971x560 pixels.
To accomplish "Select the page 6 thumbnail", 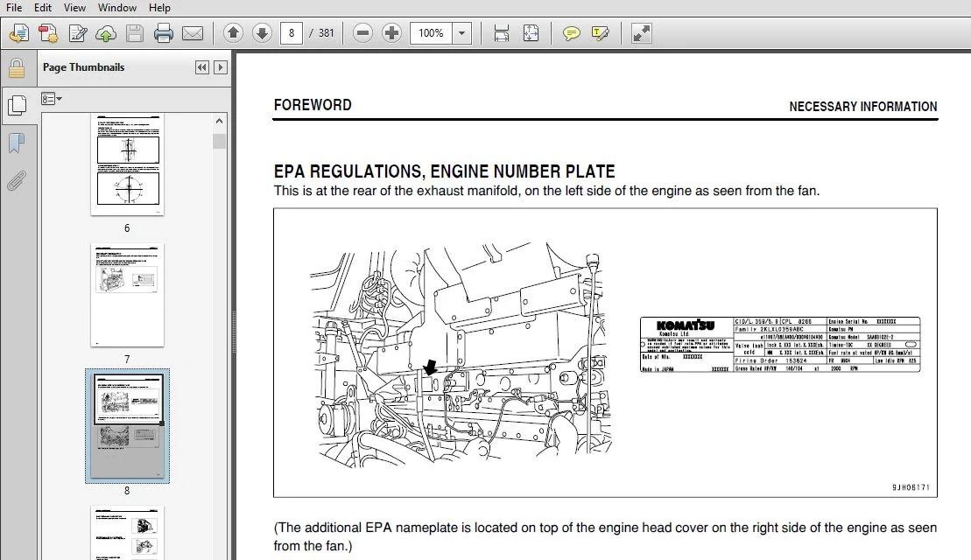I will [x=128, y=164].
